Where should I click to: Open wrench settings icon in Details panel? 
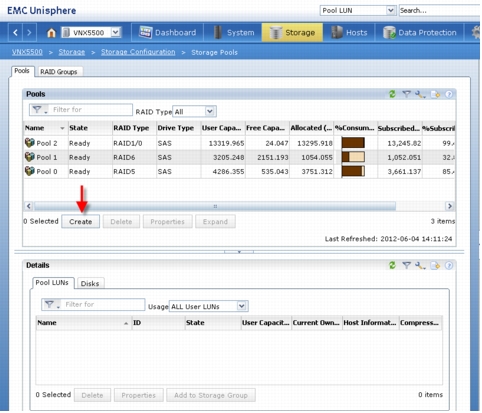click(x=420, y=266)
